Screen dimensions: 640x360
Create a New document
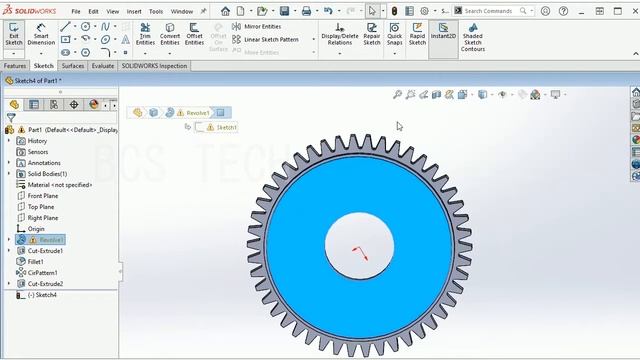(x=241, y=11)
